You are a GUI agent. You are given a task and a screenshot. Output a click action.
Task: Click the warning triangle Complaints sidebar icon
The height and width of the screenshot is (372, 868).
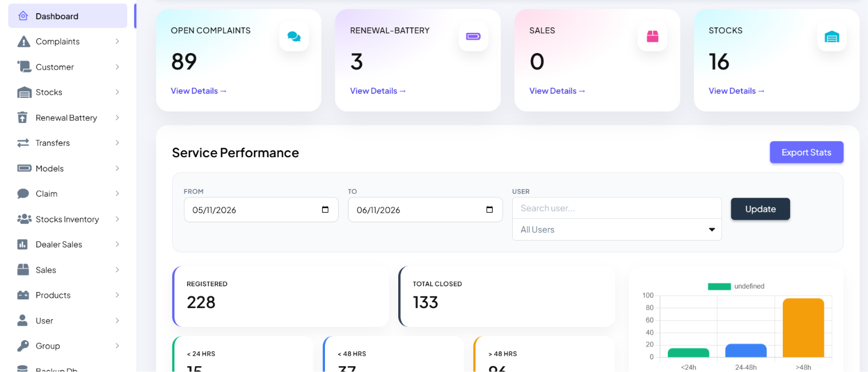coord(23,42)
